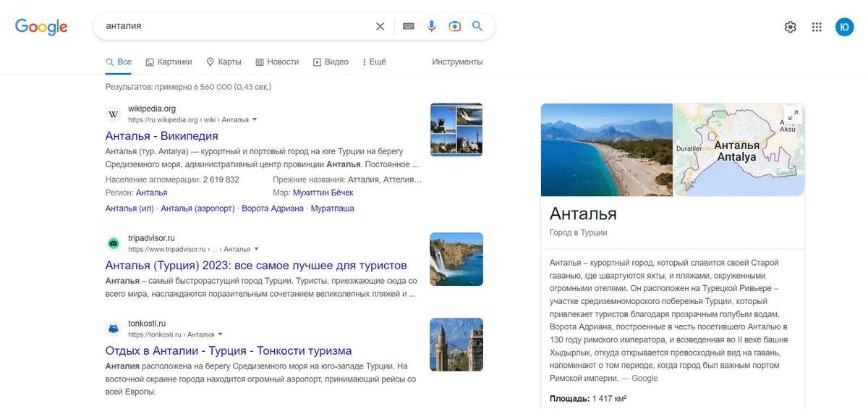Expand the Ещё more menu
868x409 pixels.
[x=374, y=62]
